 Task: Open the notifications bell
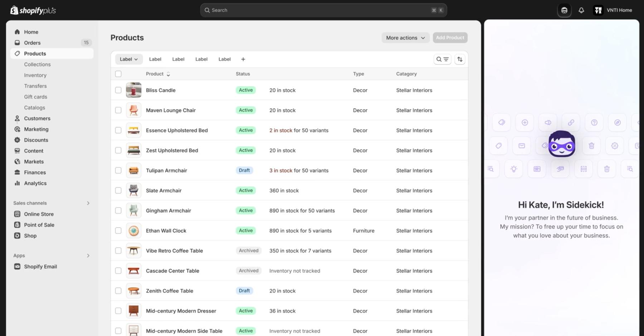pos(581,10)
